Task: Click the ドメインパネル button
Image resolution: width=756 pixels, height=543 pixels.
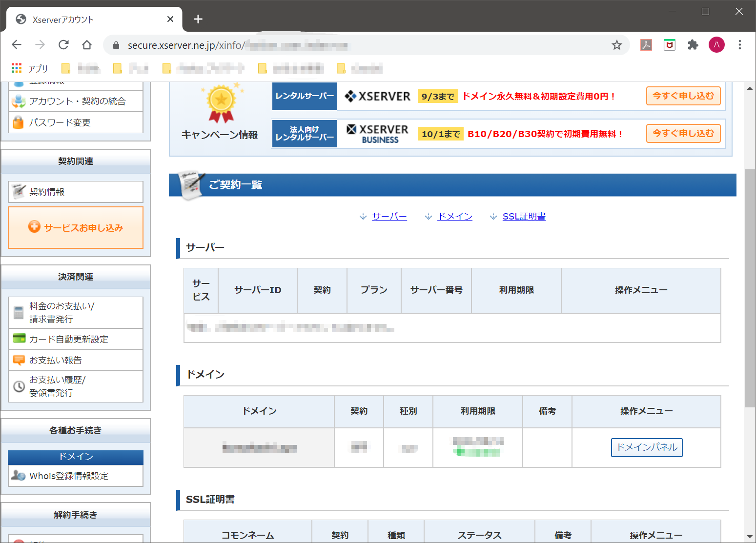Action: (x=647, y=447)
